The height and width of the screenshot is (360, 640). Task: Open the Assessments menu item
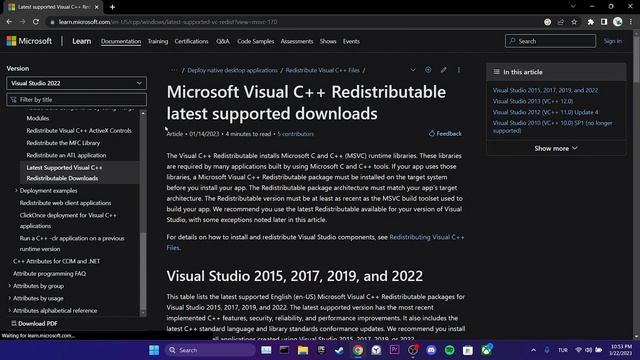[x=297, y=41]
